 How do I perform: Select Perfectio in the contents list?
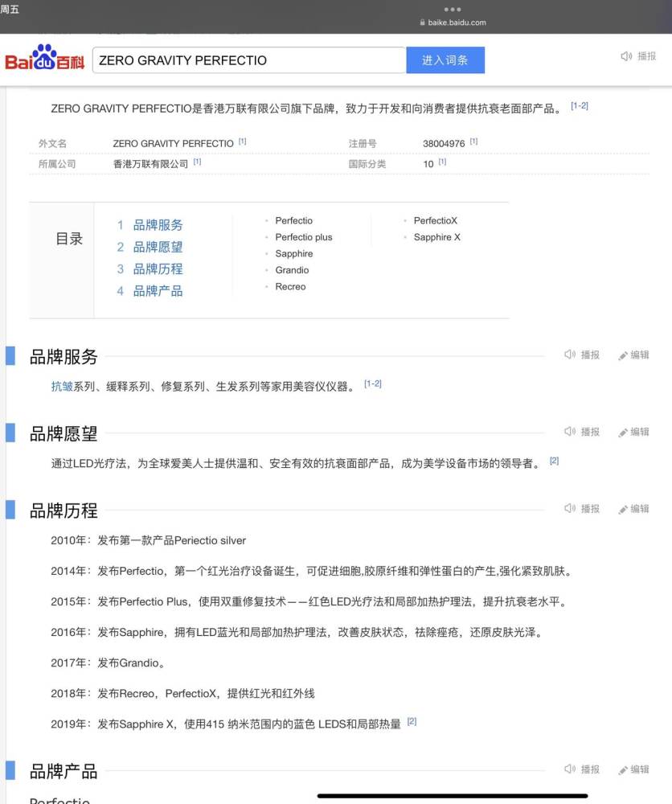pyautogui.click(x=293, y=220)
